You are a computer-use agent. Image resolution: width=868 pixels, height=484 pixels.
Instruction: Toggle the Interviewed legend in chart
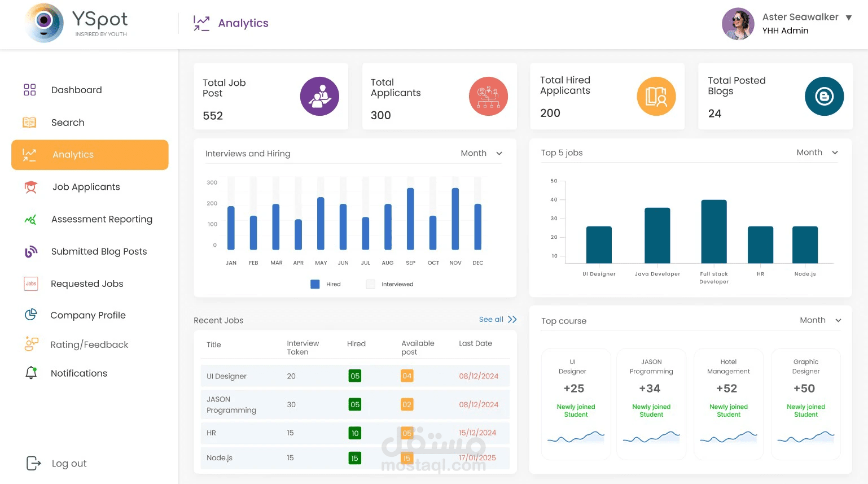click(389, 284)
